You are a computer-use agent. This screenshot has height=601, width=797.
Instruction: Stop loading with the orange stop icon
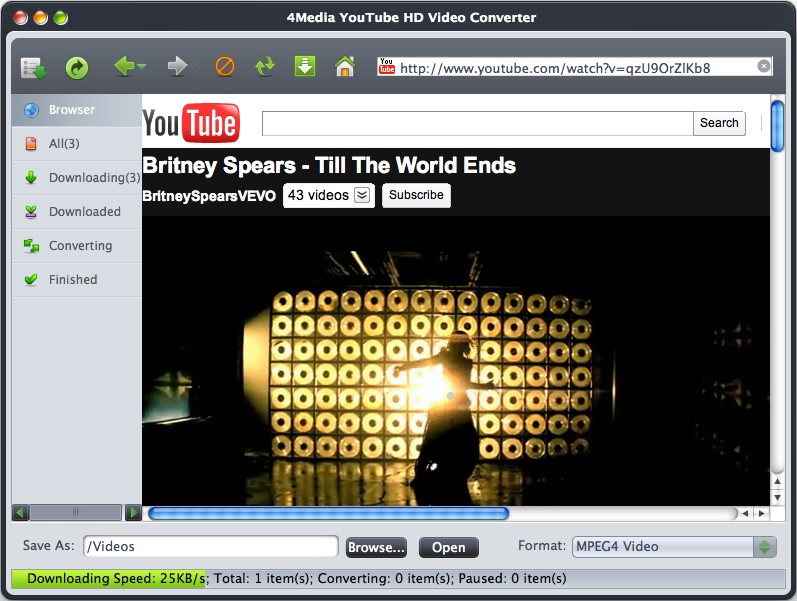coord(225,67)
